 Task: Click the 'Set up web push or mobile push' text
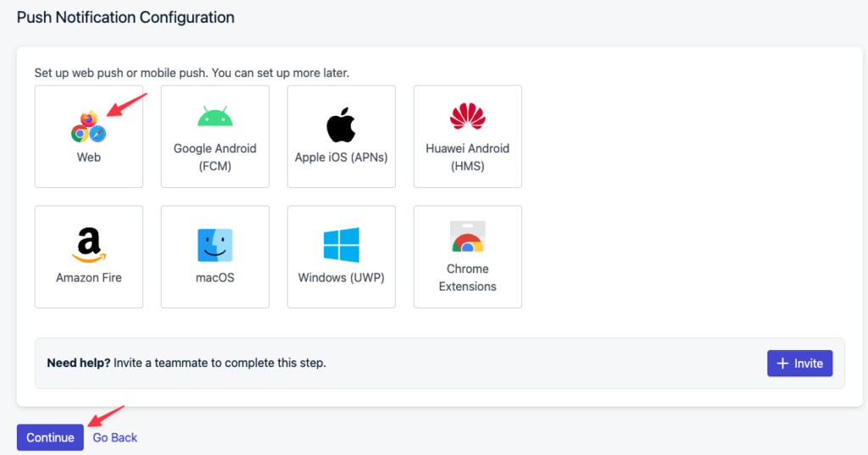(x=192, y=73)
